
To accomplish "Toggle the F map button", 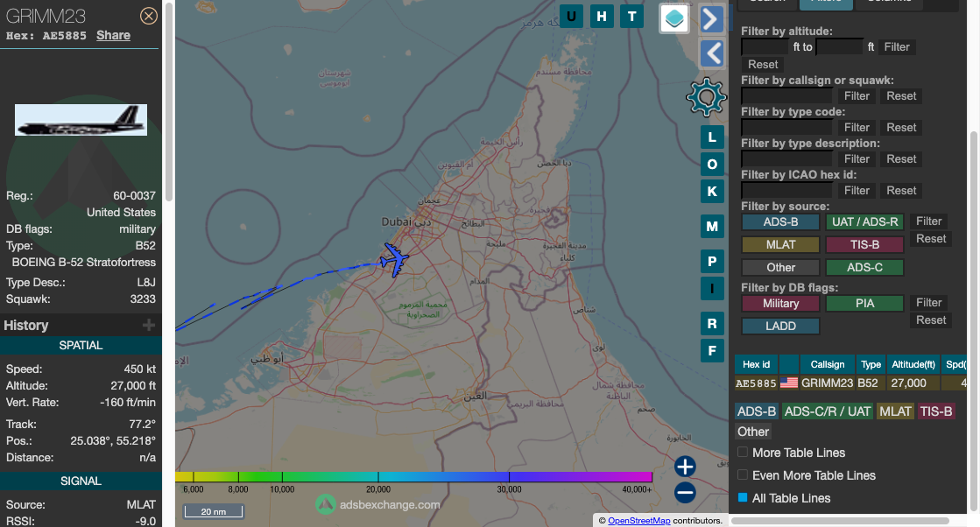I will [712, 350].
